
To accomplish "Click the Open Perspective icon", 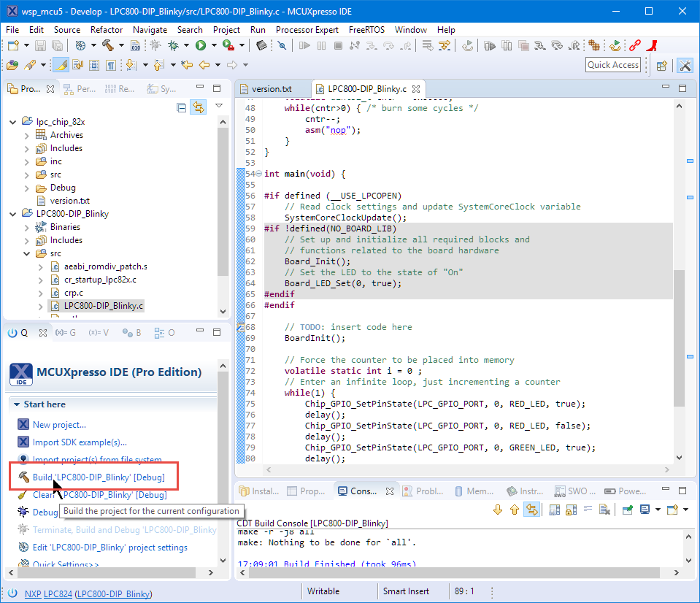I will click(x=661, y=65).
